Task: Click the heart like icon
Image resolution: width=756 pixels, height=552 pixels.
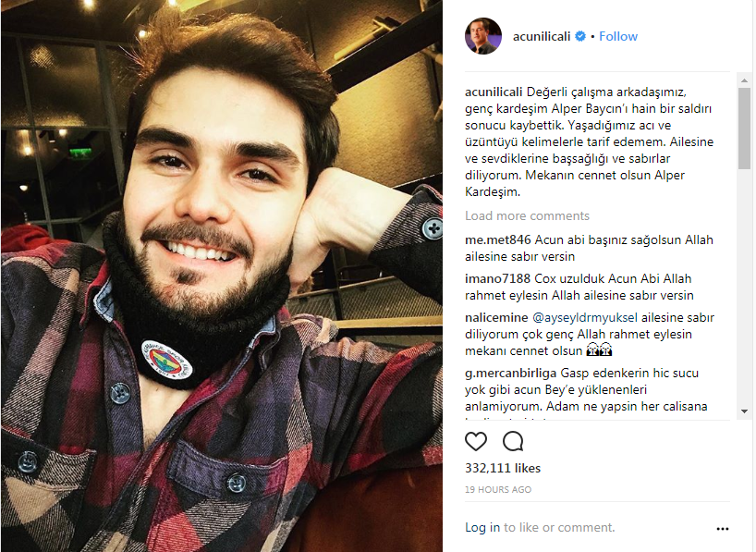Action: point(475,441)
